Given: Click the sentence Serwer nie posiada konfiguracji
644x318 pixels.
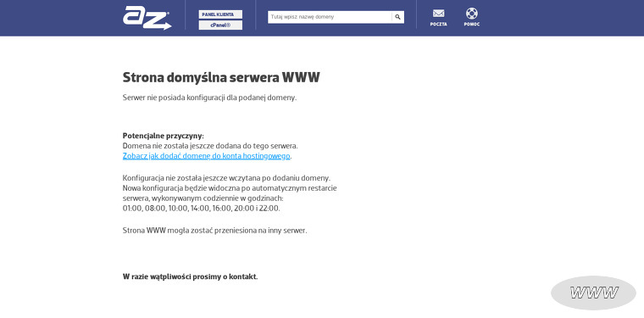Looking at the screenshot, I should tap(209, 98).
